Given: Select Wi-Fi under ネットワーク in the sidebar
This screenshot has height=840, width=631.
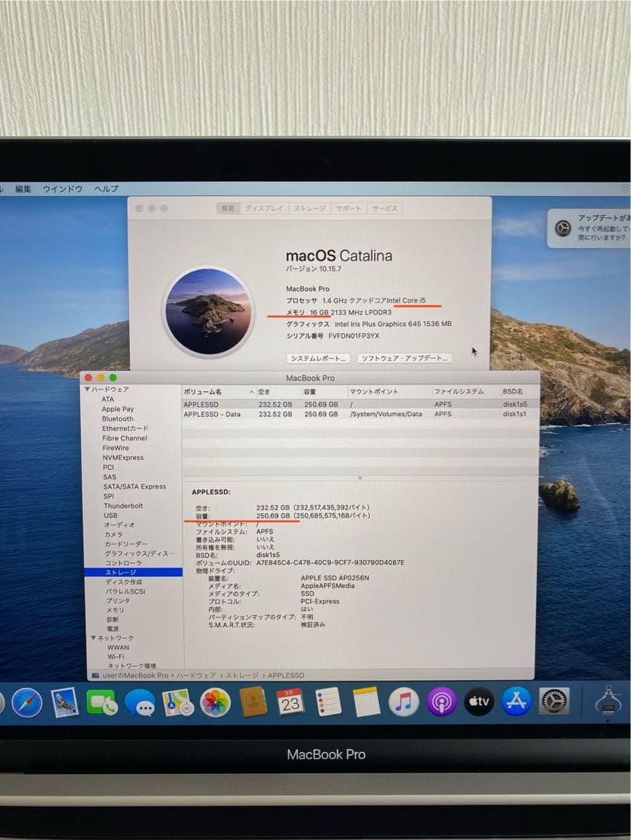Looking at the screenshot, I should click(x=116, y=656).
